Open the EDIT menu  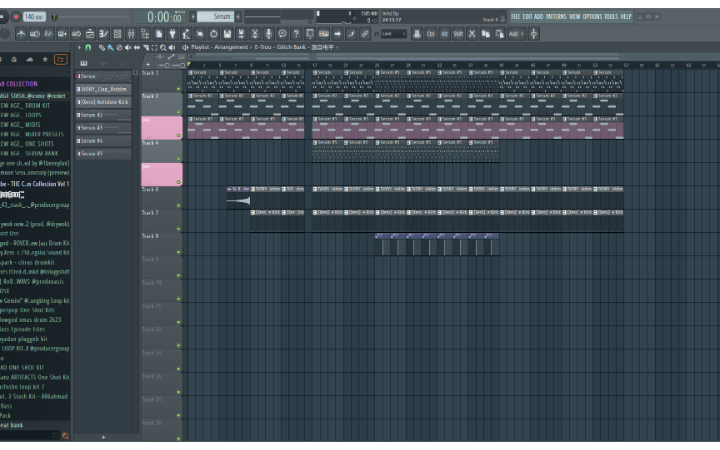click(x=527, y=17)
